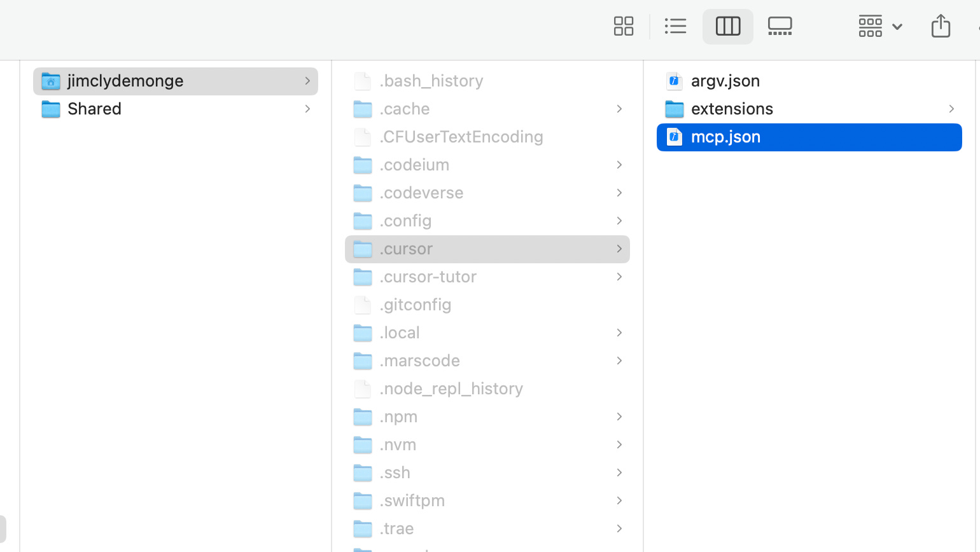Select the Shared folder in the sidebar
The height and width of the screenshot is (552, 980).
(x=94, y=109)
